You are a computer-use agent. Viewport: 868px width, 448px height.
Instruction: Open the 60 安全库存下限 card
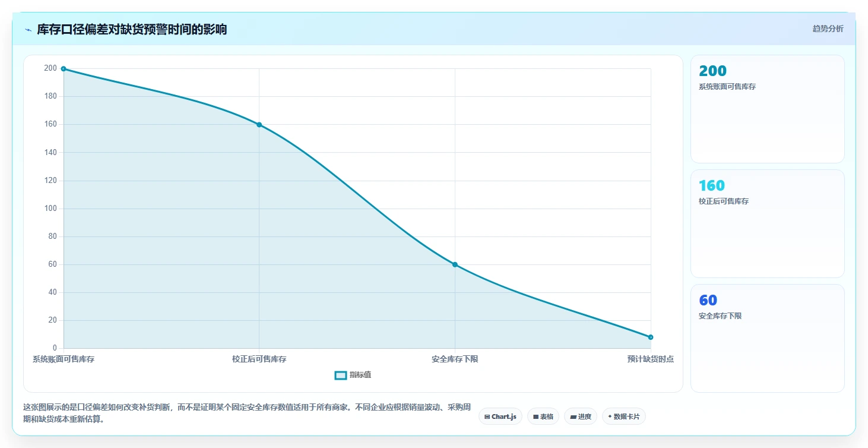(767, 338)
